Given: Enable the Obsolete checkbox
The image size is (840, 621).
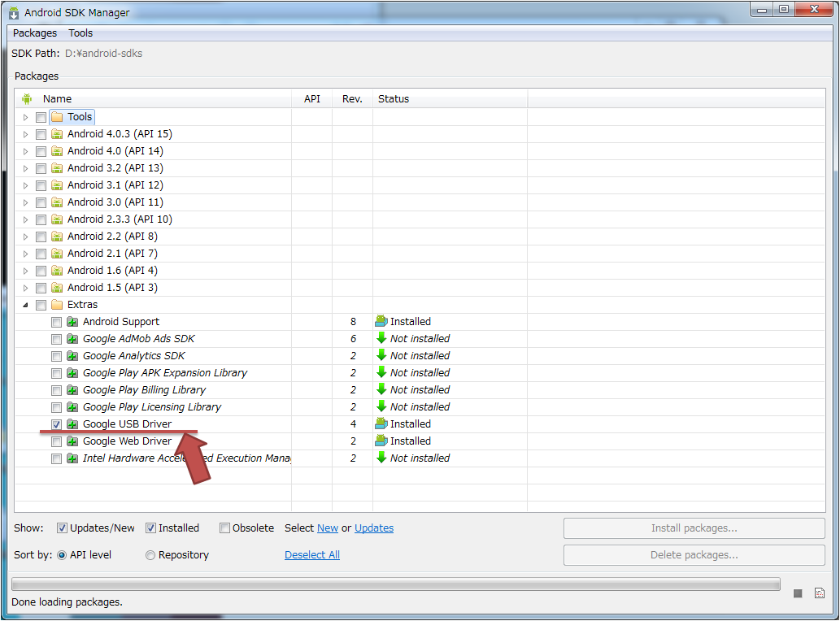Looking at the screenshot, I should click(x=225, y=528).
